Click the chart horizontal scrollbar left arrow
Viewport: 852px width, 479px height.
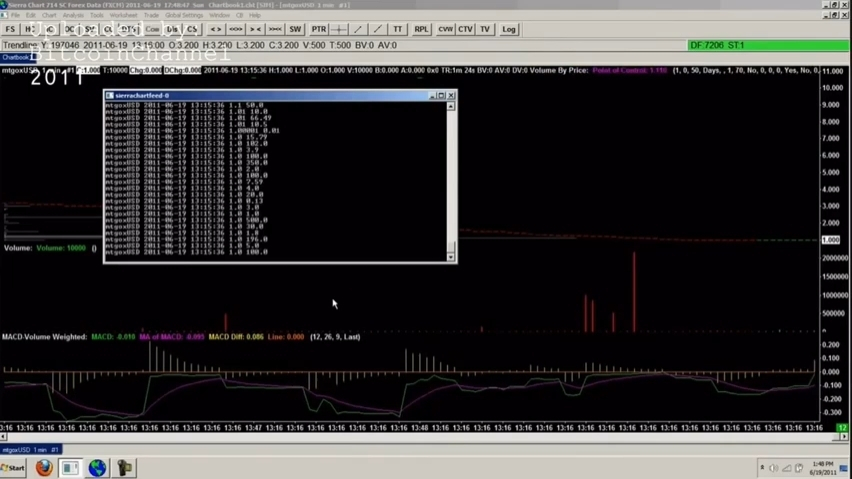(3, 437)
